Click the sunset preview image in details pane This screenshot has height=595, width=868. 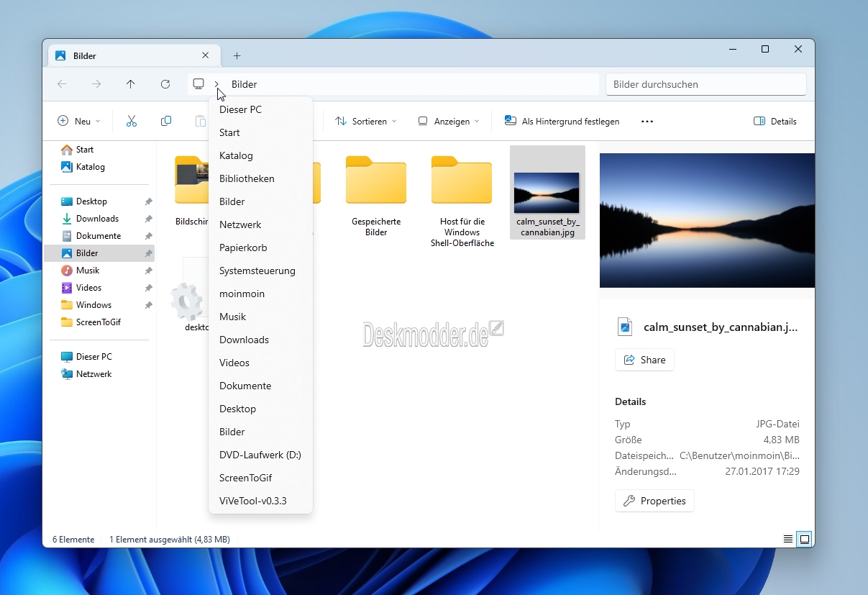[707, 220]
